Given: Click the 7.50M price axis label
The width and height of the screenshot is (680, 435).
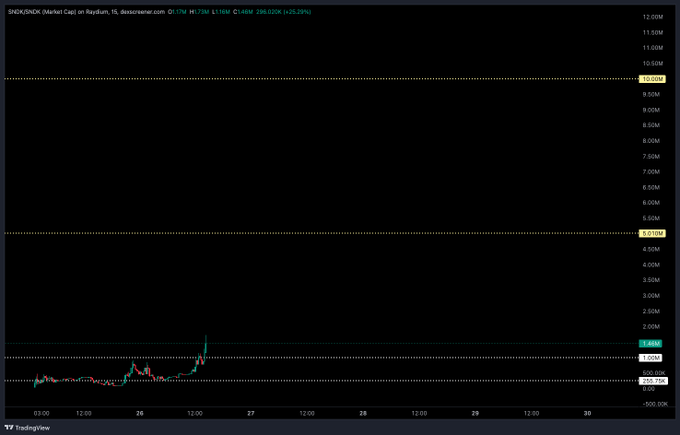Looking at the screenshot, I should tap(651, 156).
